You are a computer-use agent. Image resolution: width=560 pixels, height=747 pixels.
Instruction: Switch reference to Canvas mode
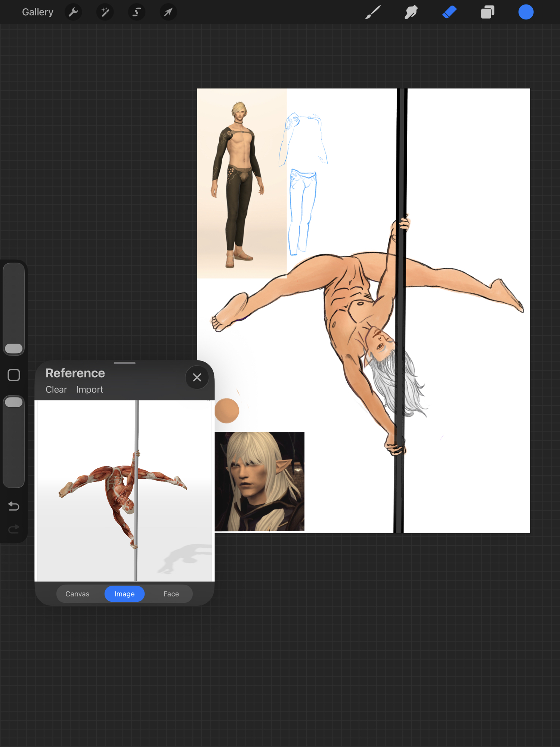point(77,594)
